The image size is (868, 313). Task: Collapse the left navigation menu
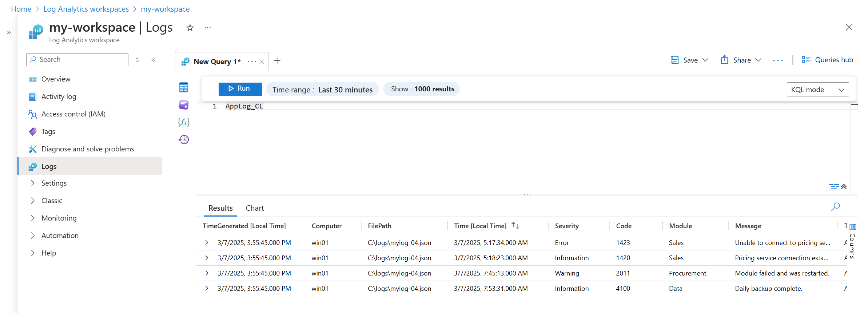(154, 60)
